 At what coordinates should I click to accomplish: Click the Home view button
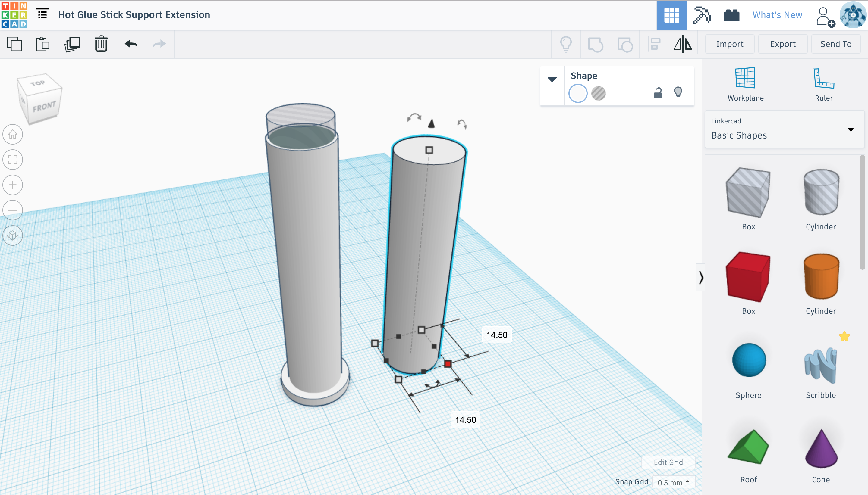(x=13, y=134)
